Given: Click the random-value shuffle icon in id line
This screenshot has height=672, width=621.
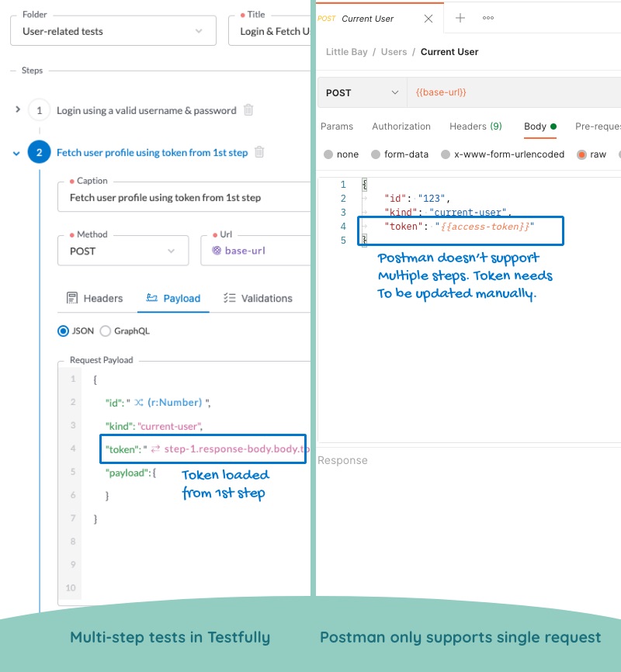Looking at the screenshot, I should (138, 403).
